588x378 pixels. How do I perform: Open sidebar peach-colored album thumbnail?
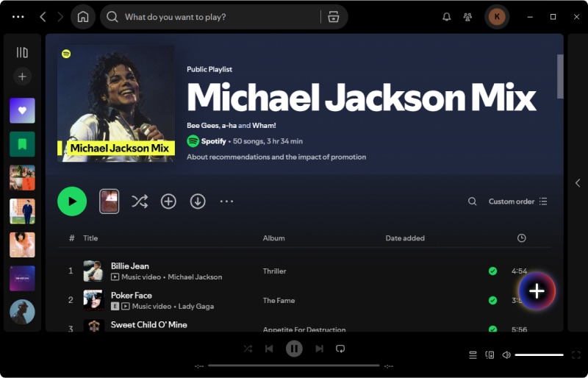[x=22, y=245]
